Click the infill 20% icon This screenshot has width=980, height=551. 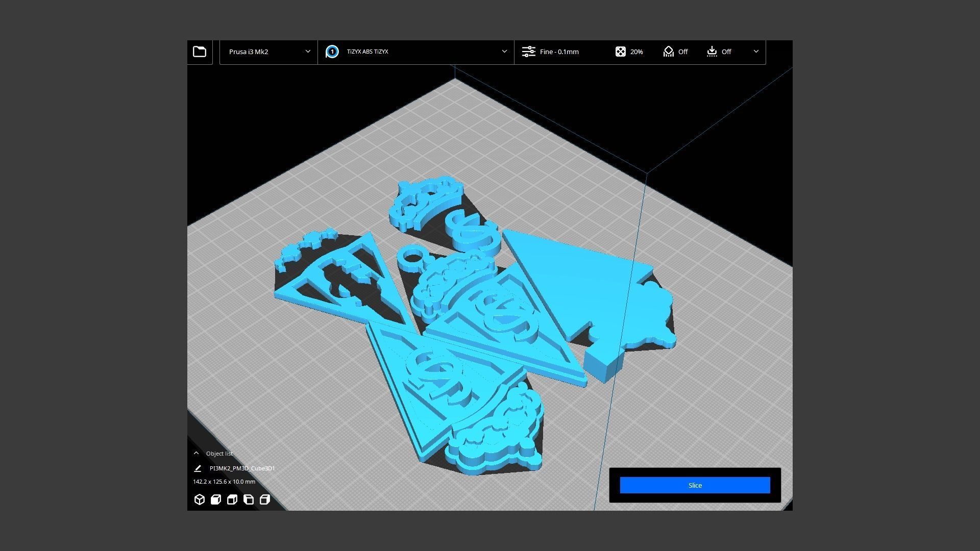[x=620, y=52]
